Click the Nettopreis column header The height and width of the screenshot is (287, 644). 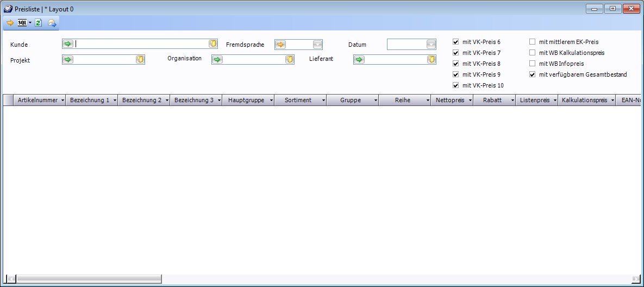click(x=450, y=101)
